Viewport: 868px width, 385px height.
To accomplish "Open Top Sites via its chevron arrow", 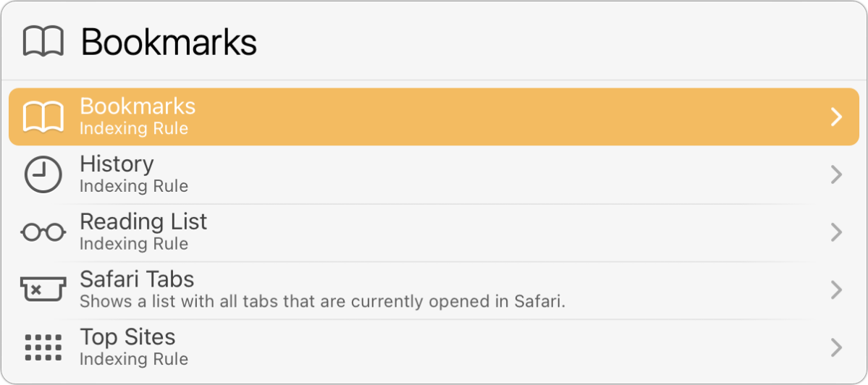I will (x=836, y=348).
